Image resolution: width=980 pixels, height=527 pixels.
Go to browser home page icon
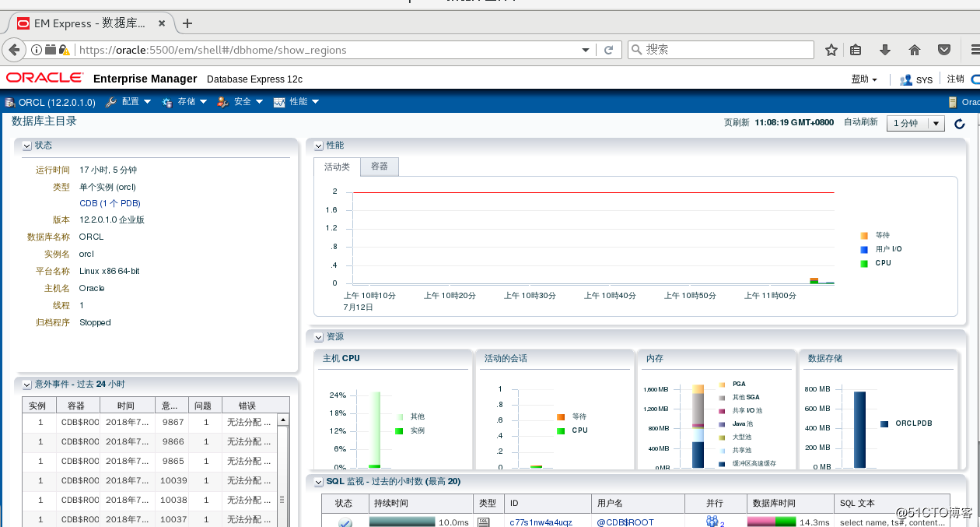click(915, 50)
